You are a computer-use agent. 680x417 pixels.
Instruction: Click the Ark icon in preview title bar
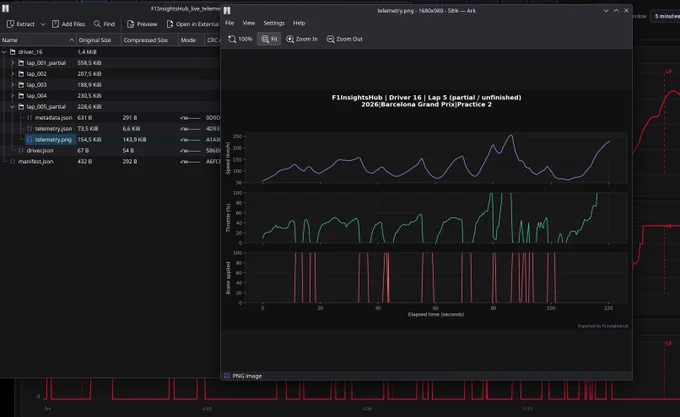[227, 10]
